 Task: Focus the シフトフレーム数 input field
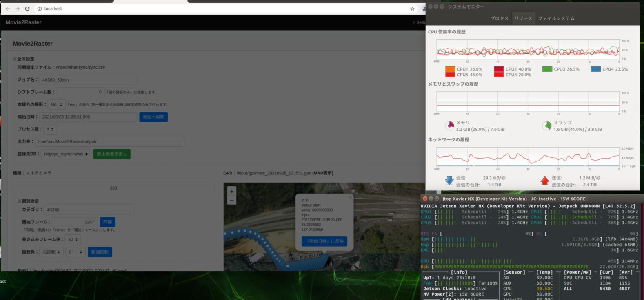point(80,92)
